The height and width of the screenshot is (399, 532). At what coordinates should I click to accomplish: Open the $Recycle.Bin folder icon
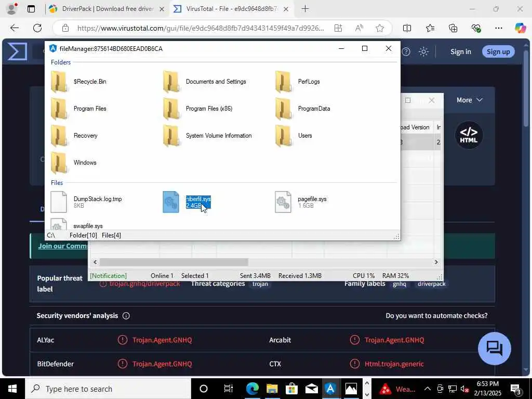(x=59, y=82)
